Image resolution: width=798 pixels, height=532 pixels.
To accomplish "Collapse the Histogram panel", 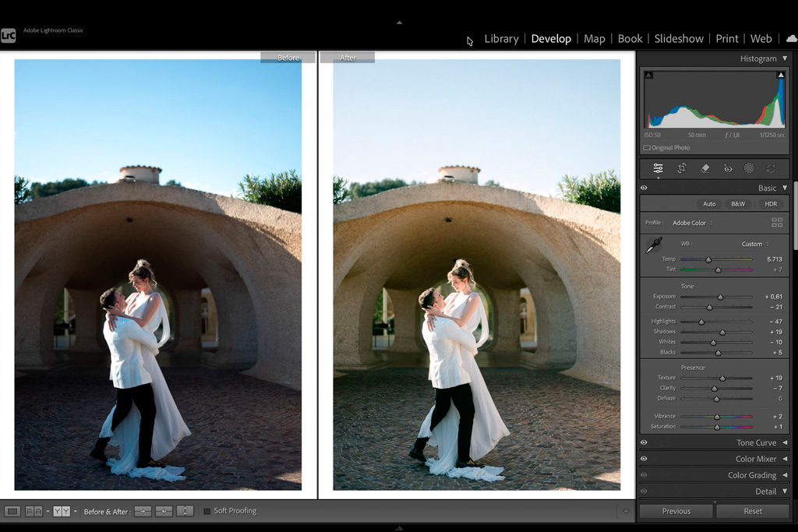I will pos(785,58).
